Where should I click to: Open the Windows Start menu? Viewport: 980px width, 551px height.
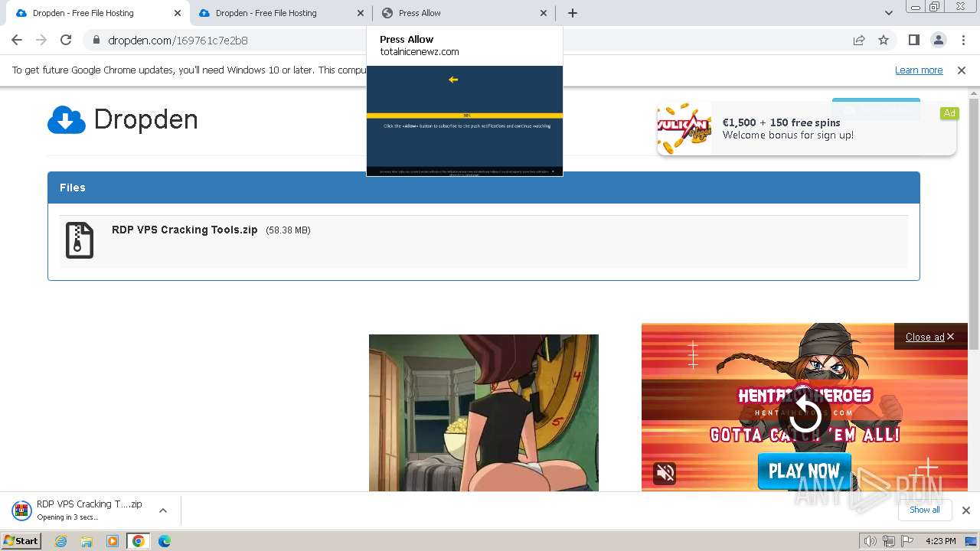coord(21,540)
